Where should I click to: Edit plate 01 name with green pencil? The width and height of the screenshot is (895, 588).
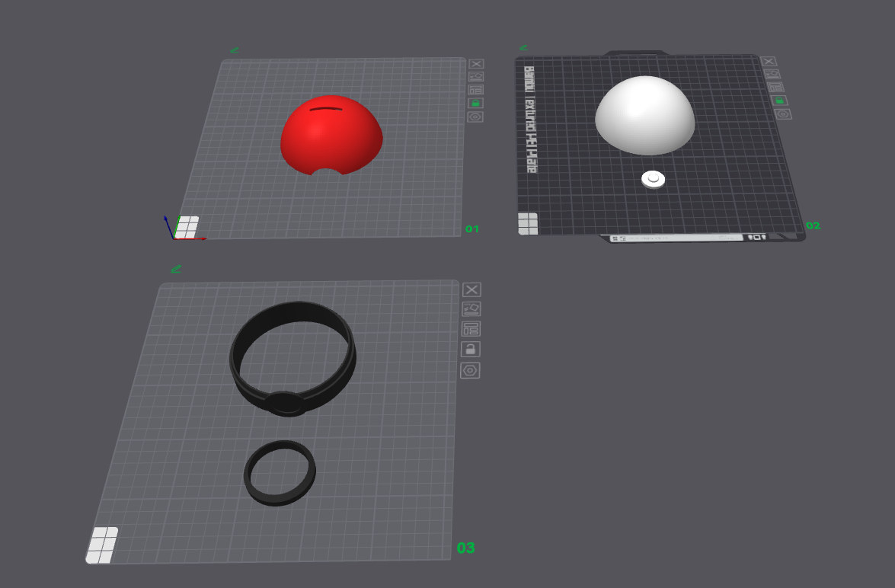tap(234, 50)
